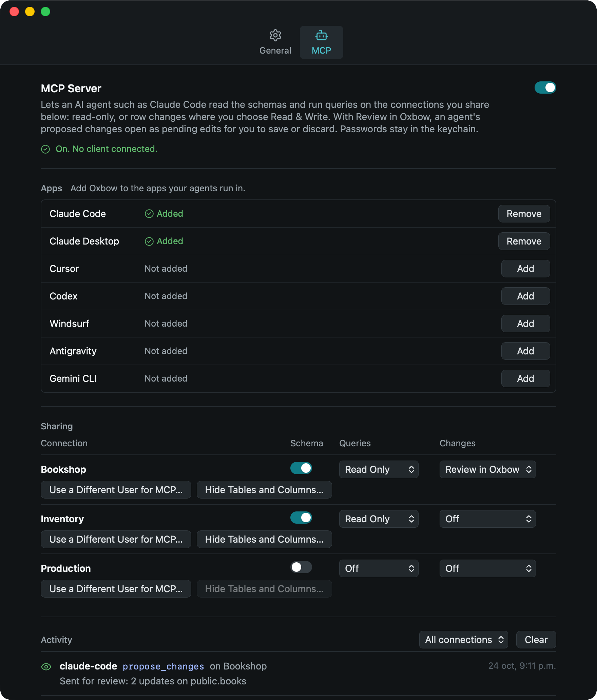Viewport: 597px width, 700px height.
Task: Enable schema sharing for Production
Action: click(301, 567)
